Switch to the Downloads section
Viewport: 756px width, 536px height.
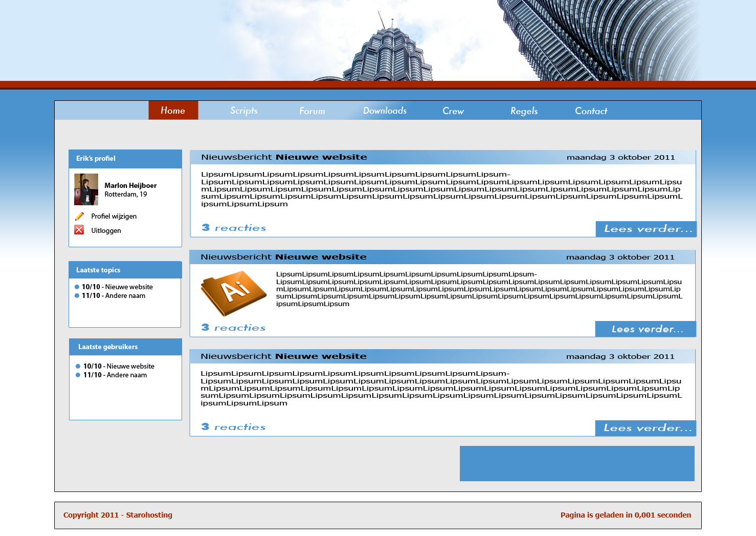(385, 111)
